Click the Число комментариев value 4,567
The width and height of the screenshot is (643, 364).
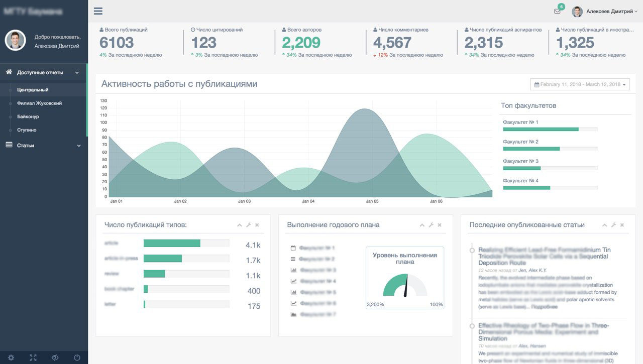(392, 43)
